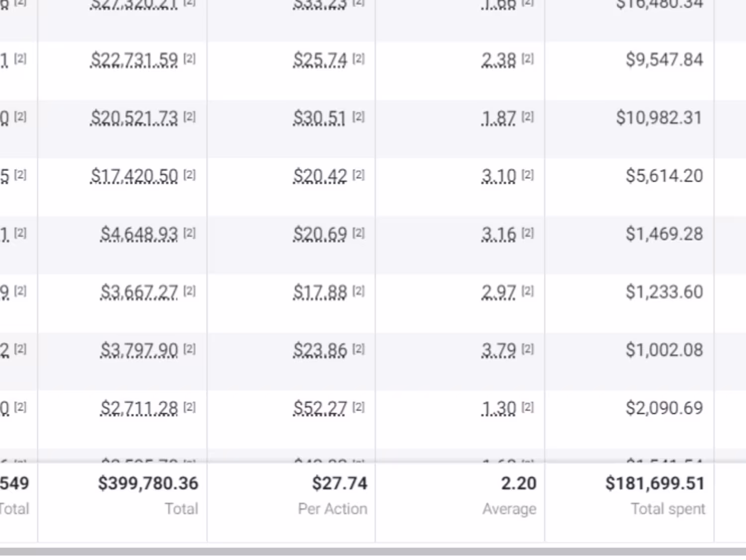Click the [2] footnote next to $22,731.59
Screen dimensions: 746x560
pyautogui.click(x=189, y=59)
